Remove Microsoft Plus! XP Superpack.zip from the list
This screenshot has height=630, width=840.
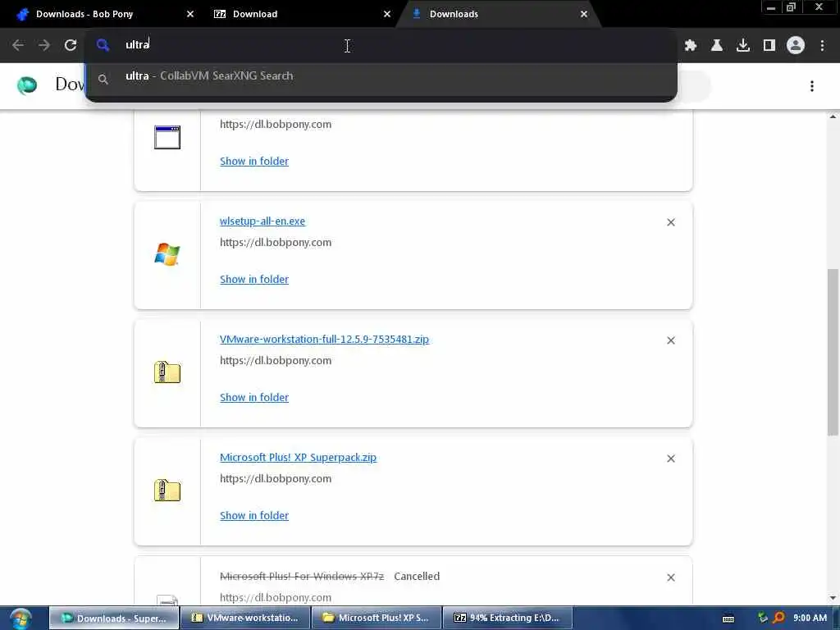click(x=671, y=459)
